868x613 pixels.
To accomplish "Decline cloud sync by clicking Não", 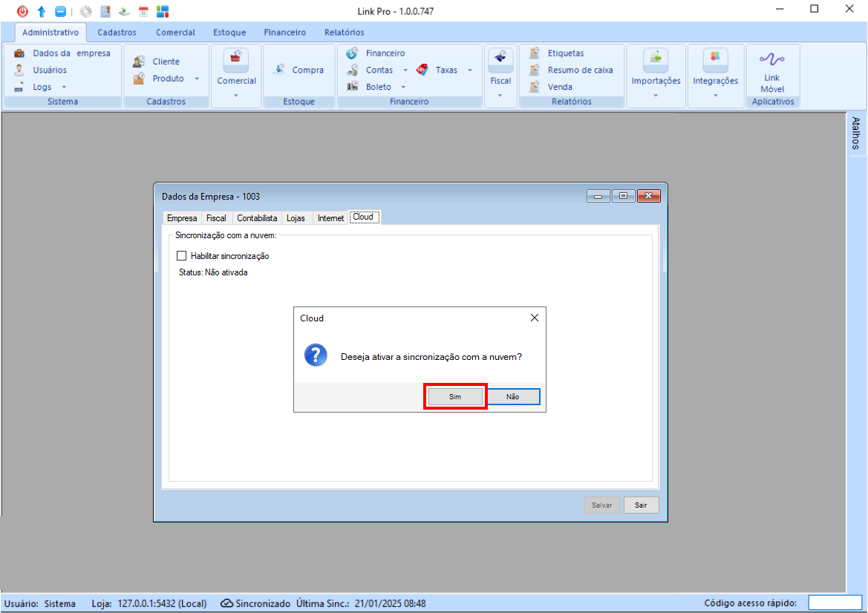I will tap(513, 397).
